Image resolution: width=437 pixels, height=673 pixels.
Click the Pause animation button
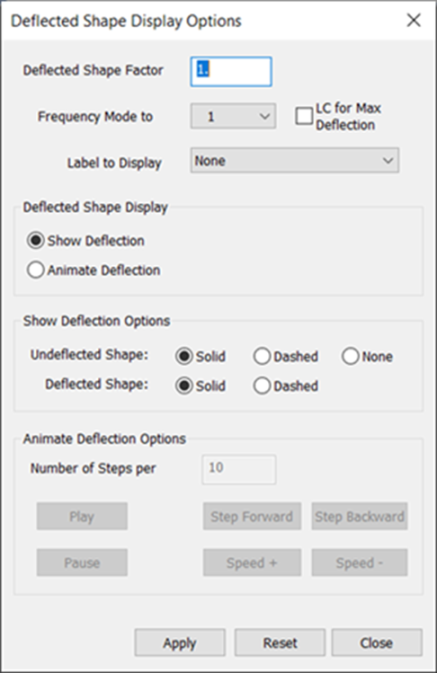(82, 562)
